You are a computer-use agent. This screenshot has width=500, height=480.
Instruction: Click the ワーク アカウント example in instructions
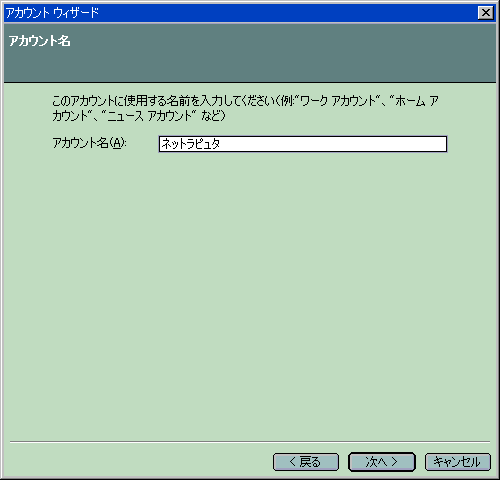[x=338, y=101]
